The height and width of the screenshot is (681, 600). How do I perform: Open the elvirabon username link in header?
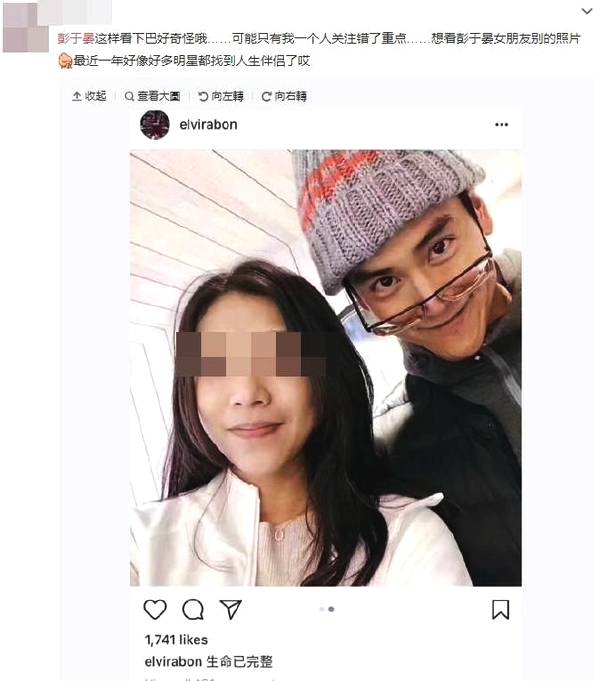pos(208,125)
